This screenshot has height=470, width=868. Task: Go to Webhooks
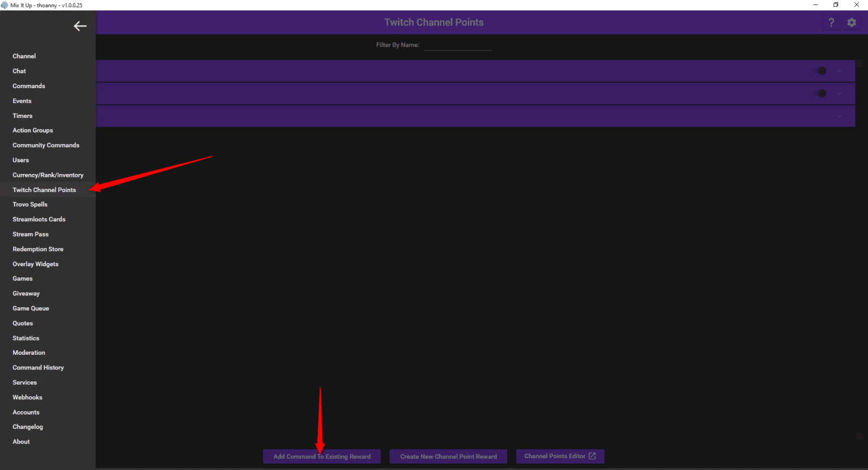pos(28,398)
